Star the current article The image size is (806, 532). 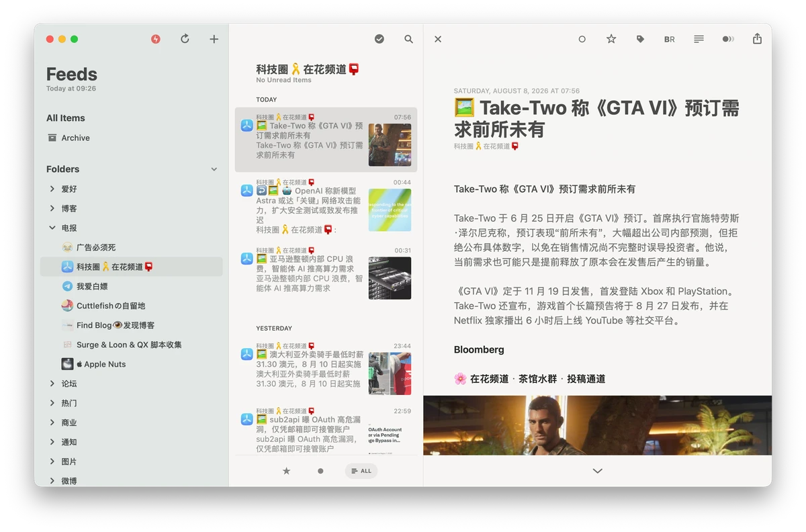[611, 39]
